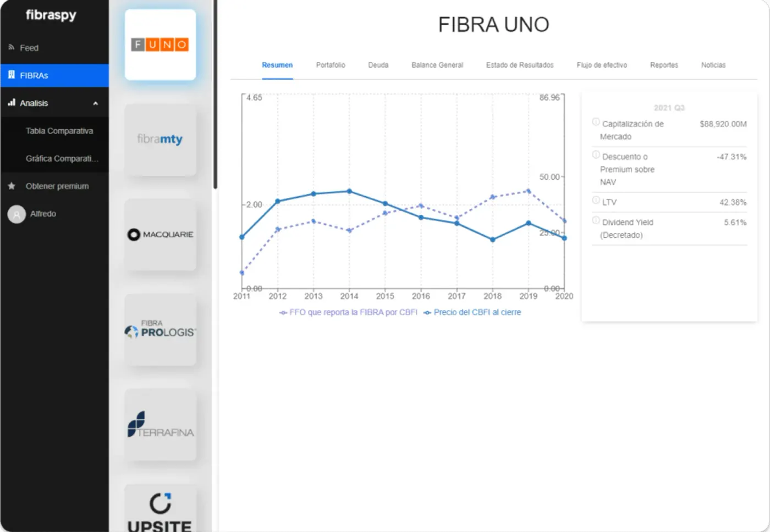Click the -47.31% NAV discount value

[x=732, y=157]
